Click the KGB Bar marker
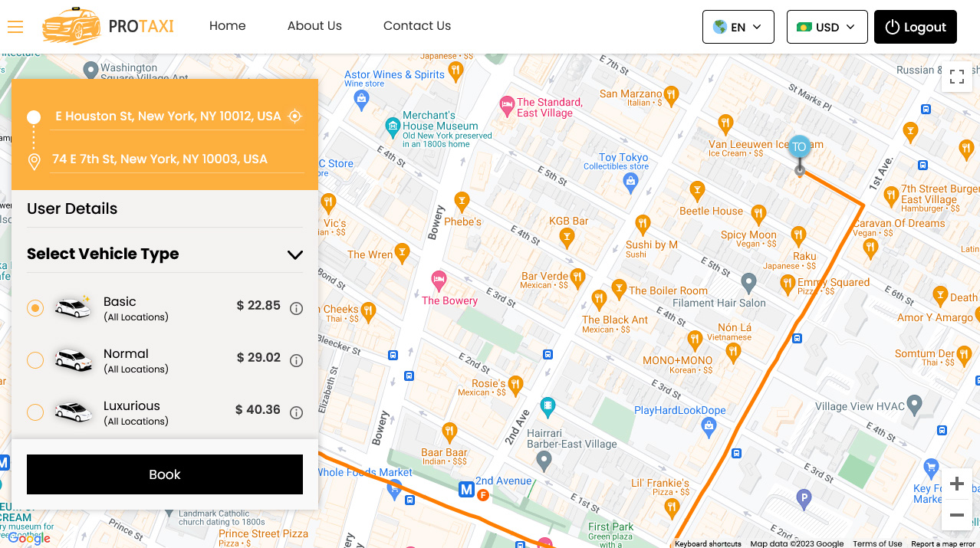This screenshot has width=980, height=548. (x=566, y=238)
